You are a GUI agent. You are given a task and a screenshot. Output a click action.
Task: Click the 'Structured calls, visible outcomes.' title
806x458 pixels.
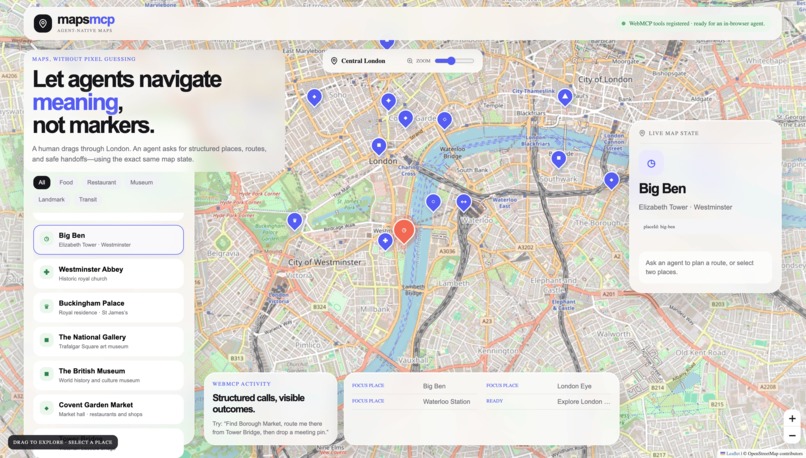[x=258, y=404]
